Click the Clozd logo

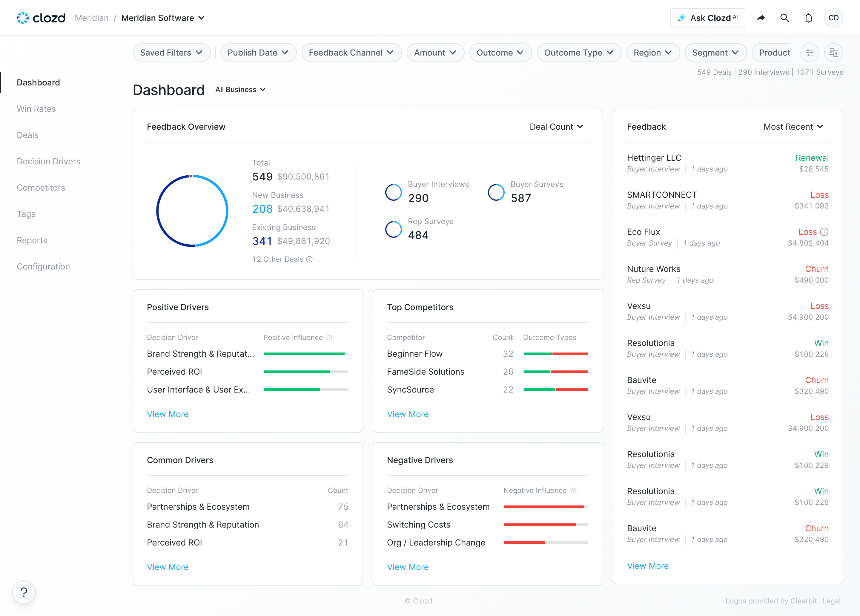41,18
